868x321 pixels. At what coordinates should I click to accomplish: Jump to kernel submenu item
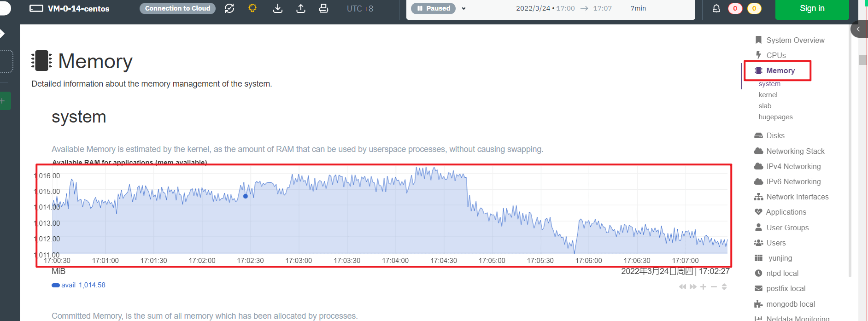pos(768,95)
